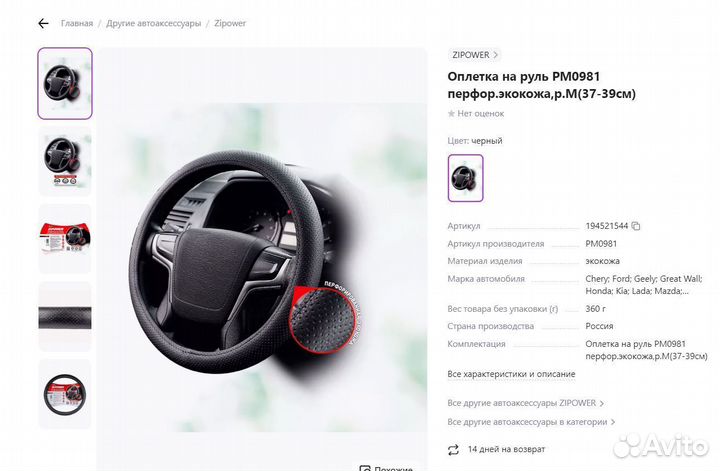Go to Главная breadcrumb
Image resolution: width=720 pixels, height=471 pixels.
[77, 23]
